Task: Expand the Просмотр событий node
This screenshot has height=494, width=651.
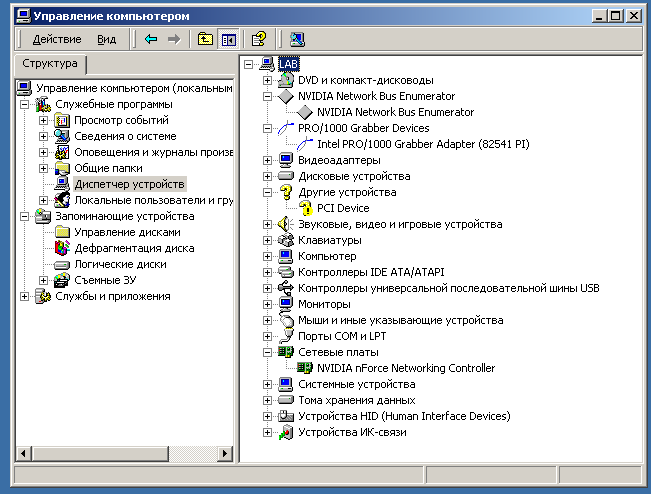Action: [x=43, y=120]
